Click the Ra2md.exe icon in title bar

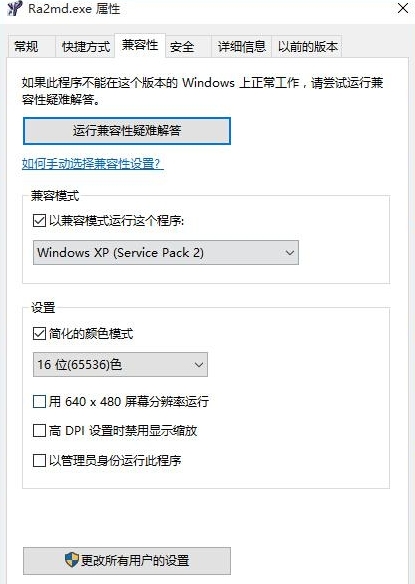(15, 8)
